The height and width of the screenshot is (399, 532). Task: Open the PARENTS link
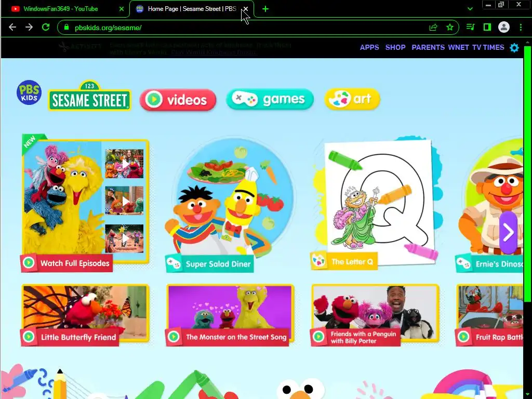[428, 47]
